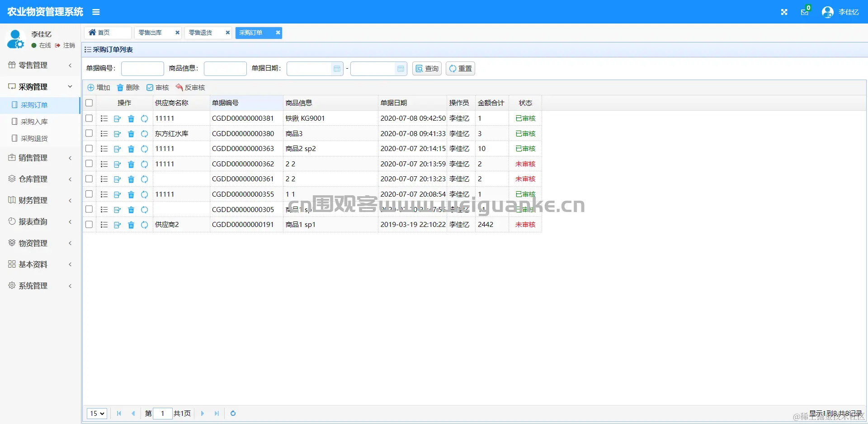The image size is (868, 424).
Task: Check the row for CGDD00000000305
Action: pyautogui.click(x=89, y=209)
